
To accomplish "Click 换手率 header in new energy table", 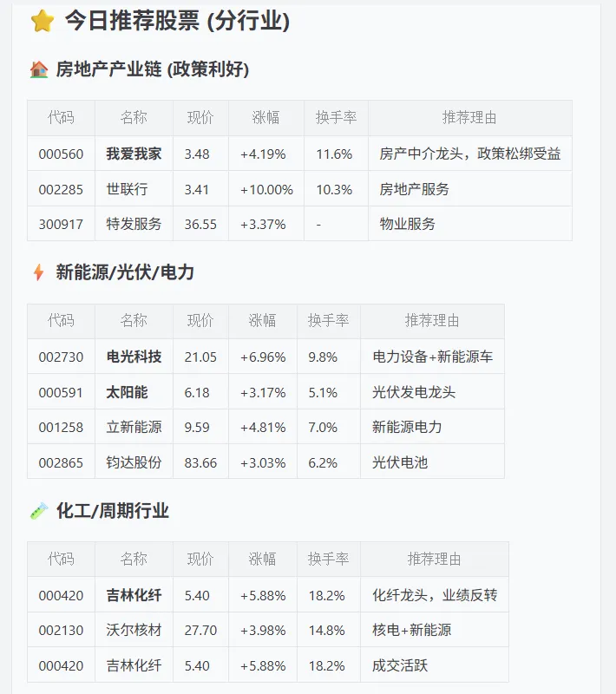I will coord(328,320).
